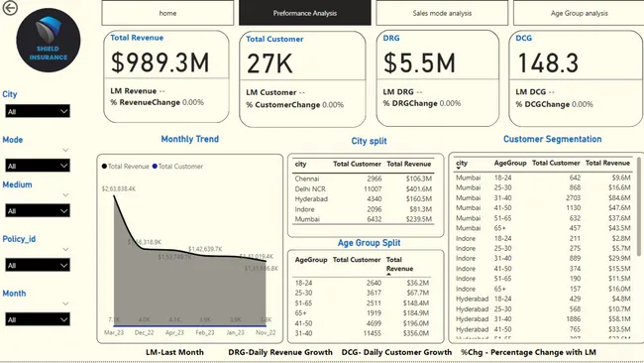Click the Total Customer 27K card
Screen dimensions: 644x363
[302, 79]
